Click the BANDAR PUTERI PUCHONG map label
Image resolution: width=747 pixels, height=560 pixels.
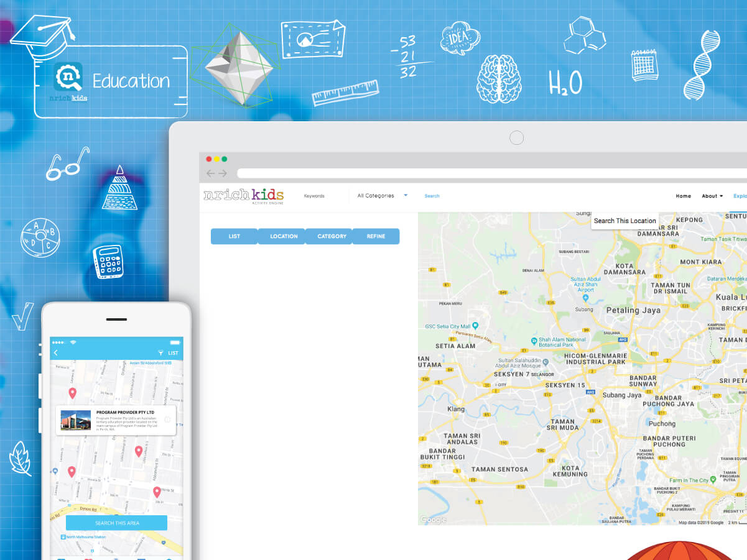[669, 441]
